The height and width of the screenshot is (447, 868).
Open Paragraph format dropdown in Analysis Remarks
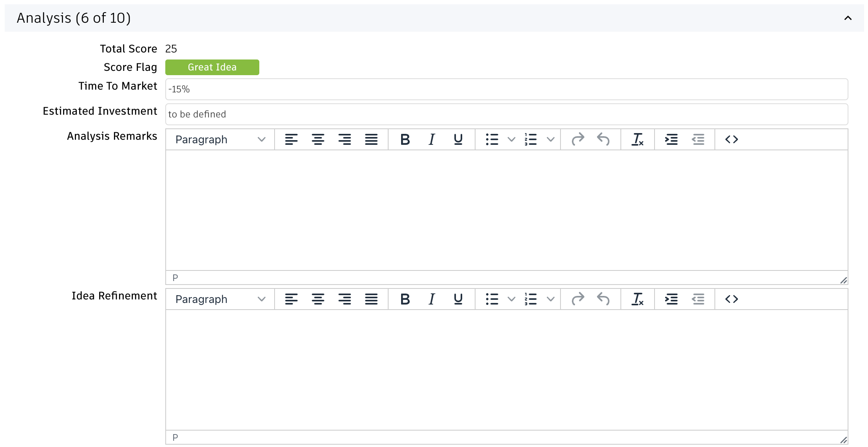click(x=220, y=139)
